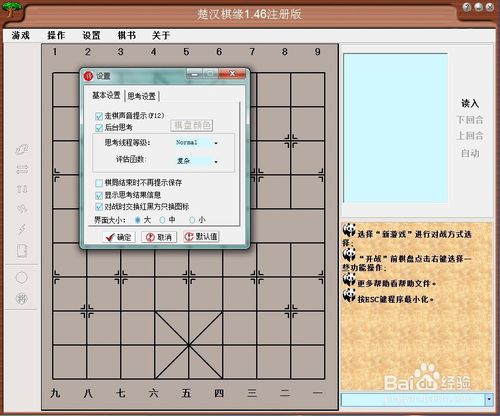The height and width of the screenshot is (416, 500).
Task: Click 读入 in the right panel
Action: click(x=470, y=103)
